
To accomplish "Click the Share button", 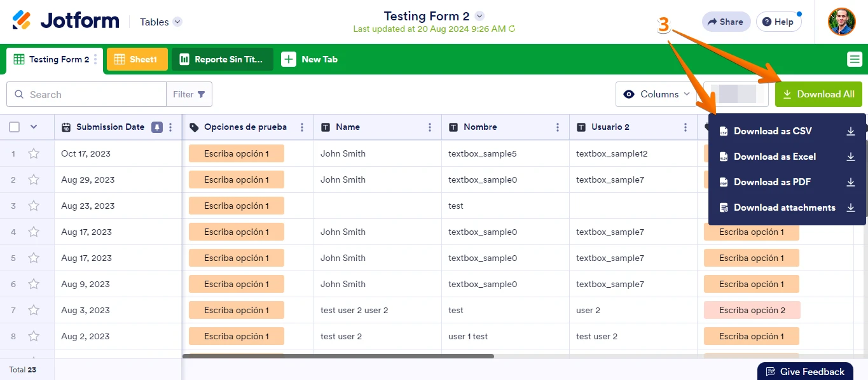I will (x=726, y=22).
